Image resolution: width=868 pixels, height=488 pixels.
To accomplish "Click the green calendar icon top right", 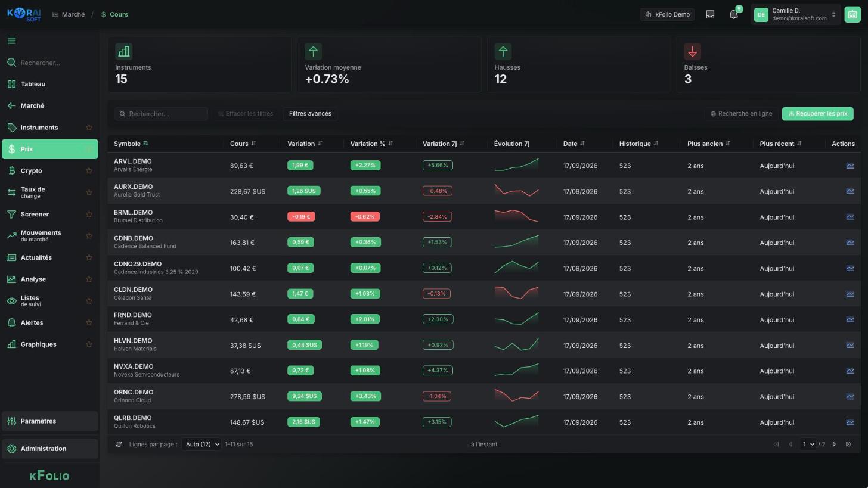I will tap(852, 14).
